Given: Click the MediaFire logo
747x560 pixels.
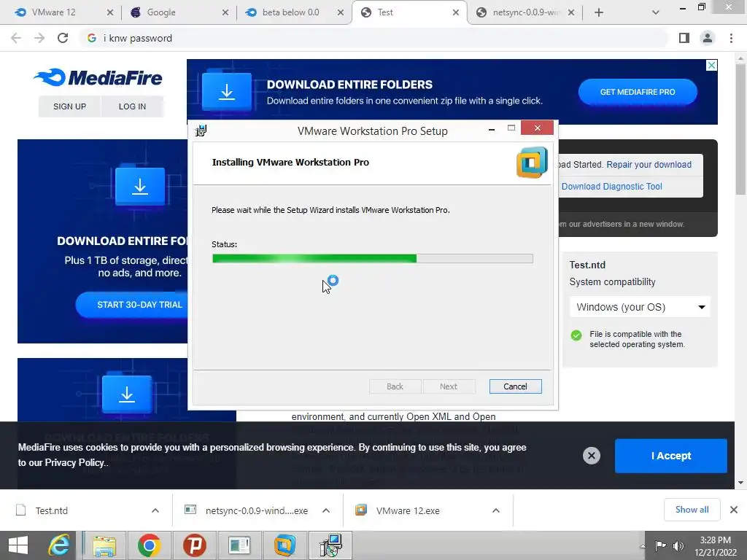Looking at the screenshot, I should [x=98, y=77].
